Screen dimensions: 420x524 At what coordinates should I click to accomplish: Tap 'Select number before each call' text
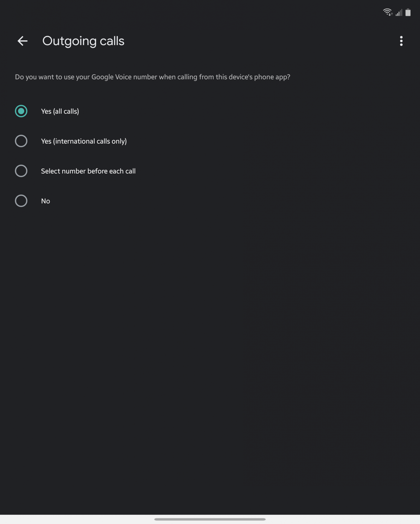point(88,171)
